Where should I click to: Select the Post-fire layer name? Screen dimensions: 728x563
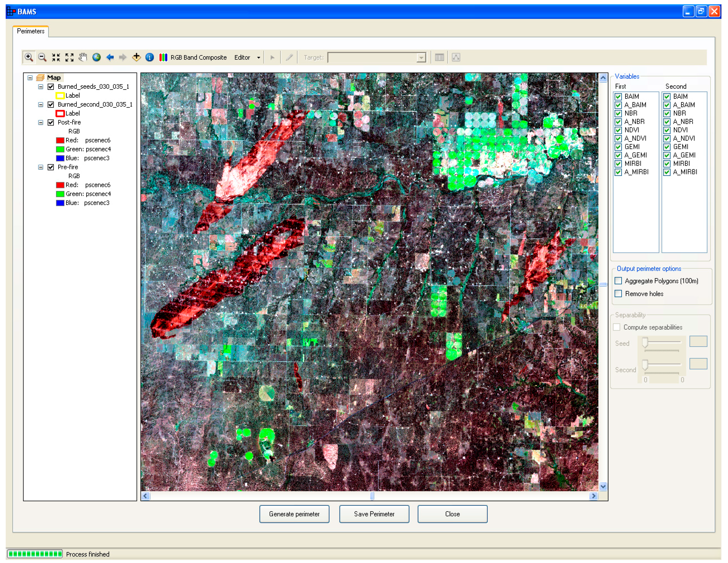pyautogui.click(x=69, y=123)
